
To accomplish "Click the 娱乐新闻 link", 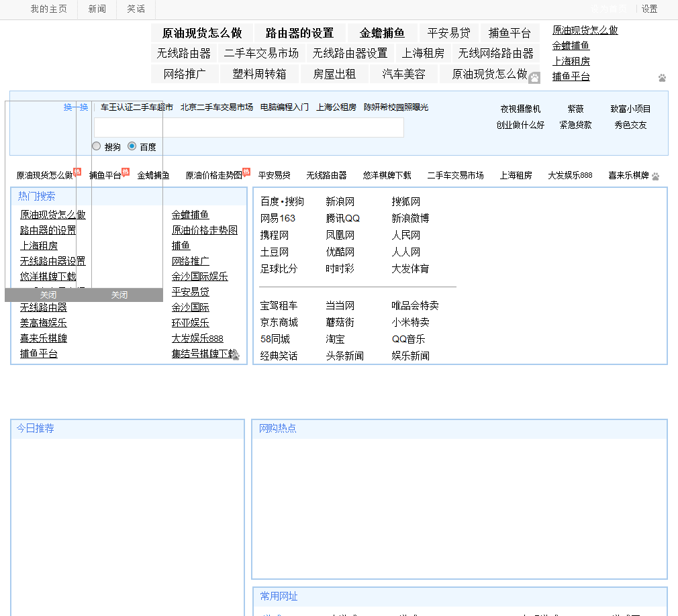I will point(410,356).
